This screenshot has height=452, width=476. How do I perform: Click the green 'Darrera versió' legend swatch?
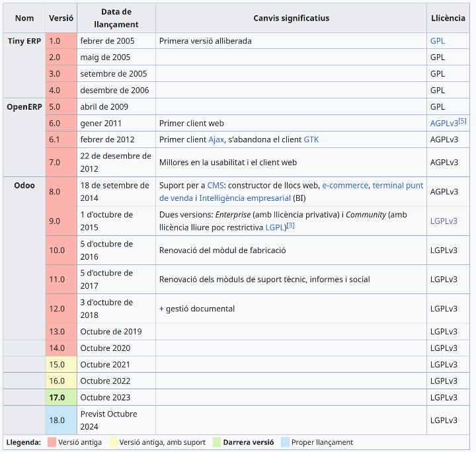tap(217, 442)
